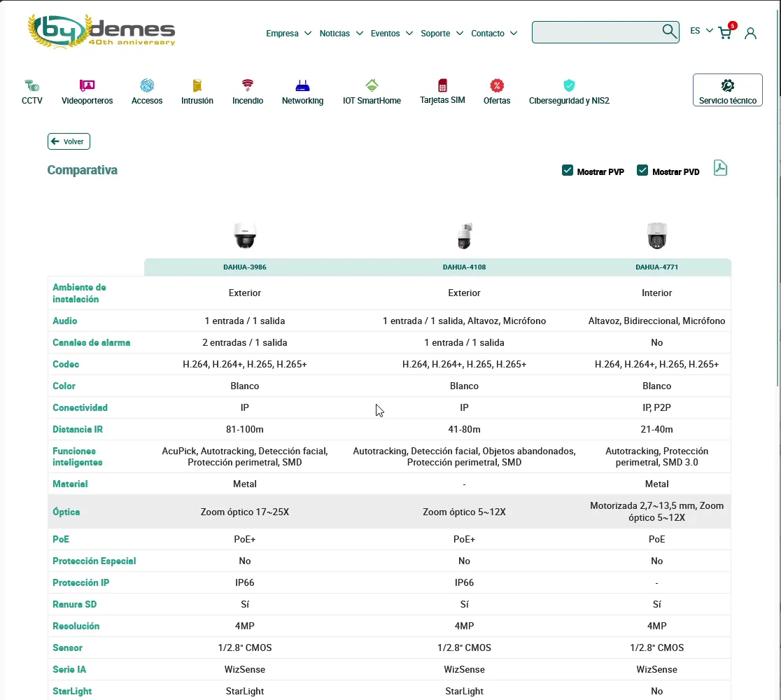The width and height of the screenshot is (781, 700).
Task: Open the DAHUA-4771 product link
Action: (656, 267)
